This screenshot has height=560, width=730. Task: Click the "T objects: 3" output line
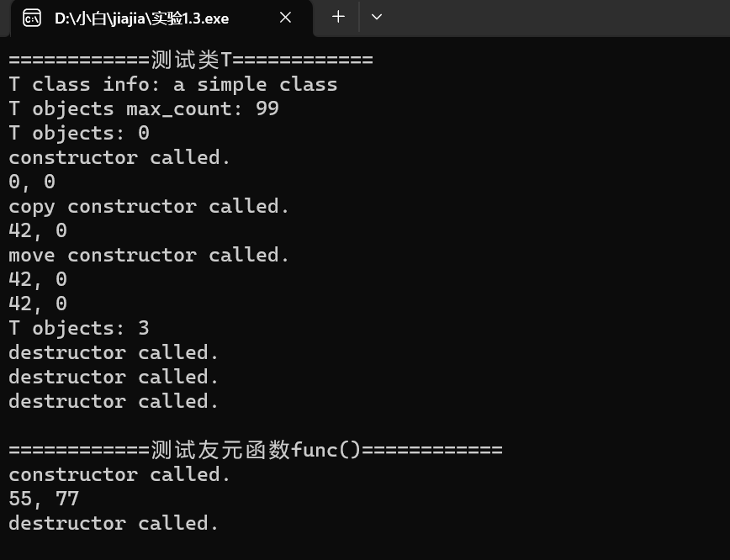[78, 328]
